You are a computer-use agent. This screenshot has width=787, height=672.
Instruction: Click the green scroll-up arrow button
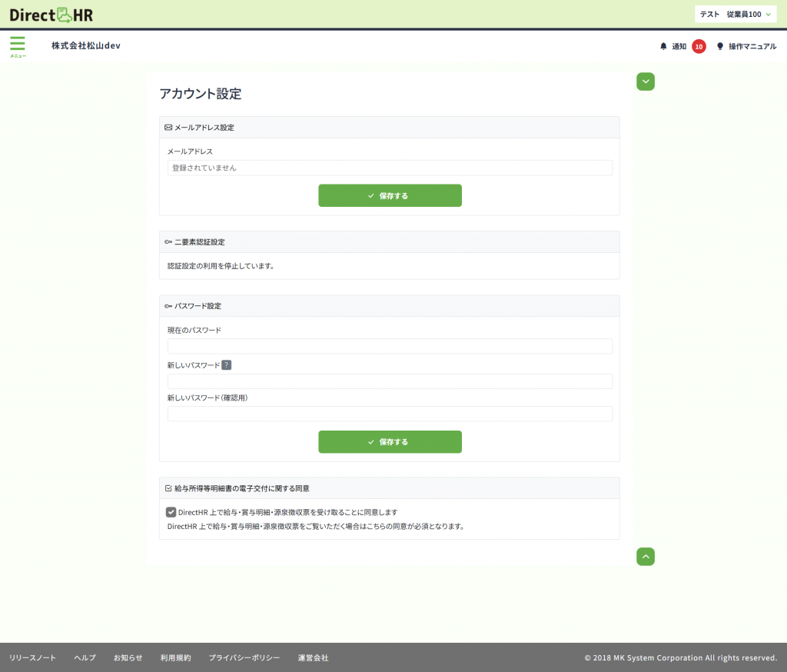(646, 556)
